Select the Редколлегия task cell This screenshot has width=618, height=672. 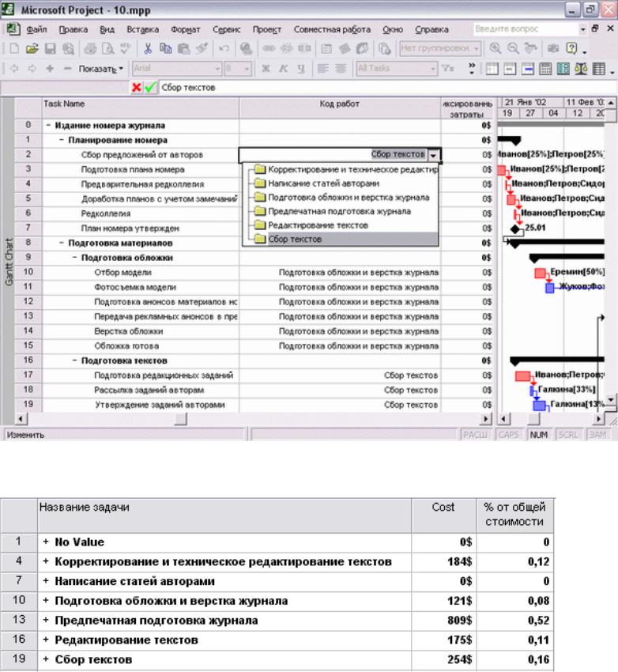coord(141,213)
